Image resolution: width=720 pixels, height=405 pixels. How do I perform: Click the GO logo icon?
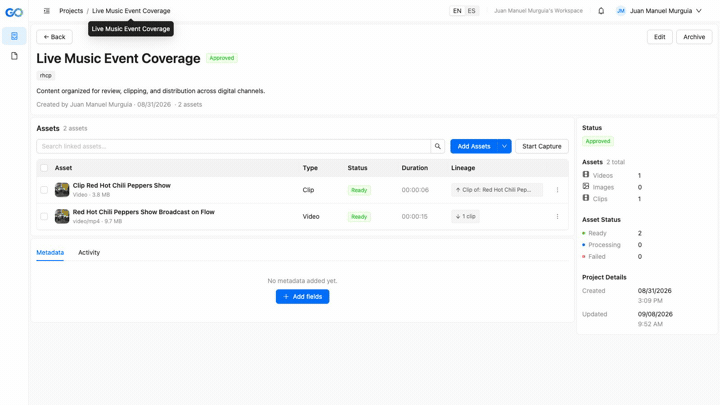[x=14, y=12]
